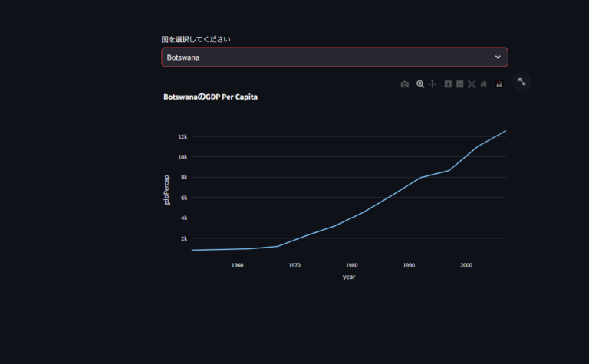Download the plot as PNG with camera icon
The height and width of the screenshot is (364, 589).
[x=405, y=84]
